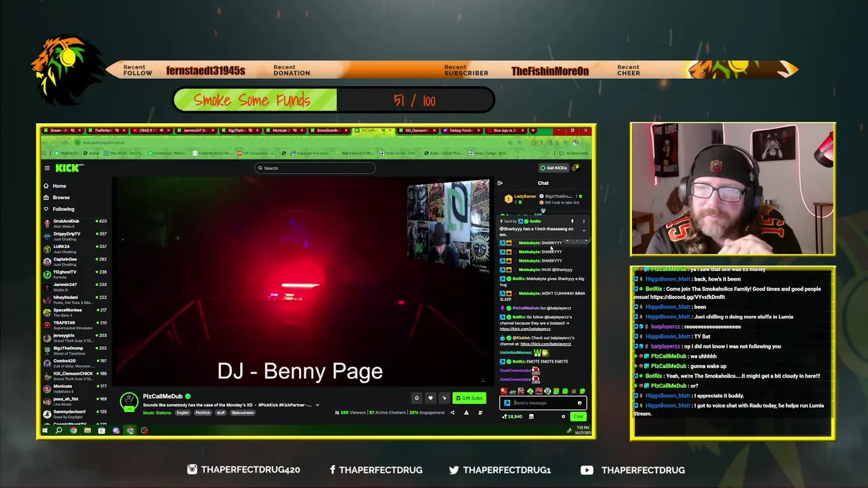Open a new browser tab
The width and height of the screenshot is (868, 488).
click(x=533, y=130)
